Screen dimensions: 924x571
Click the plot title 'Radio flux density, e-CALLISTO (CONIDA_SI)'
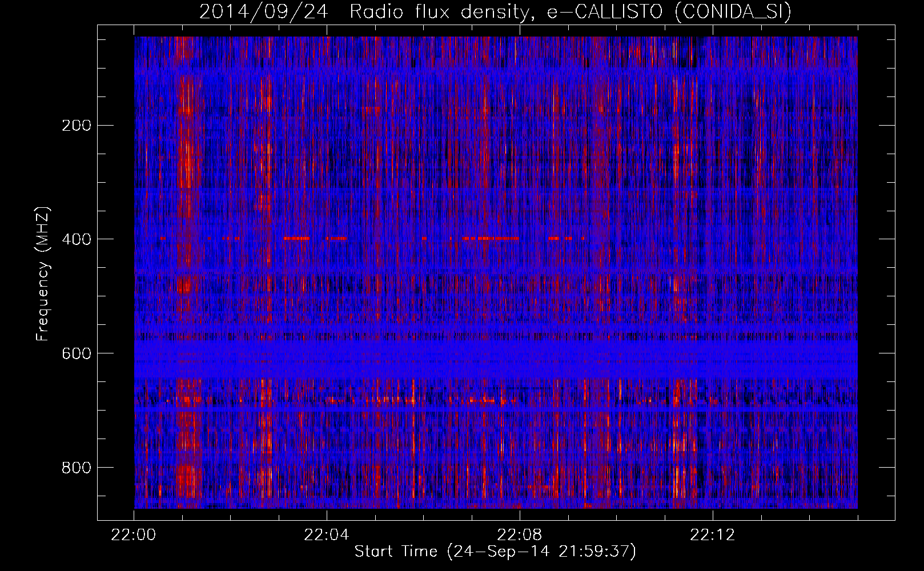[571, 11]
